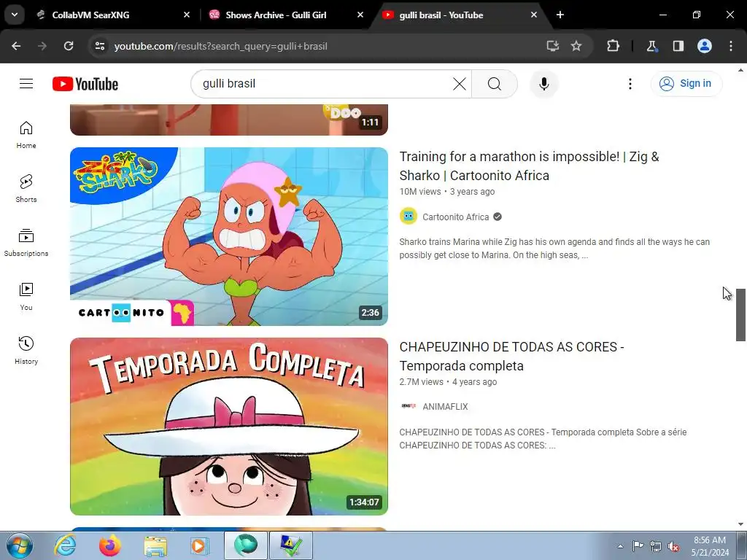Focus the browser address bar URL
This screenshot has width=747, height=560.
click(220, 46)
